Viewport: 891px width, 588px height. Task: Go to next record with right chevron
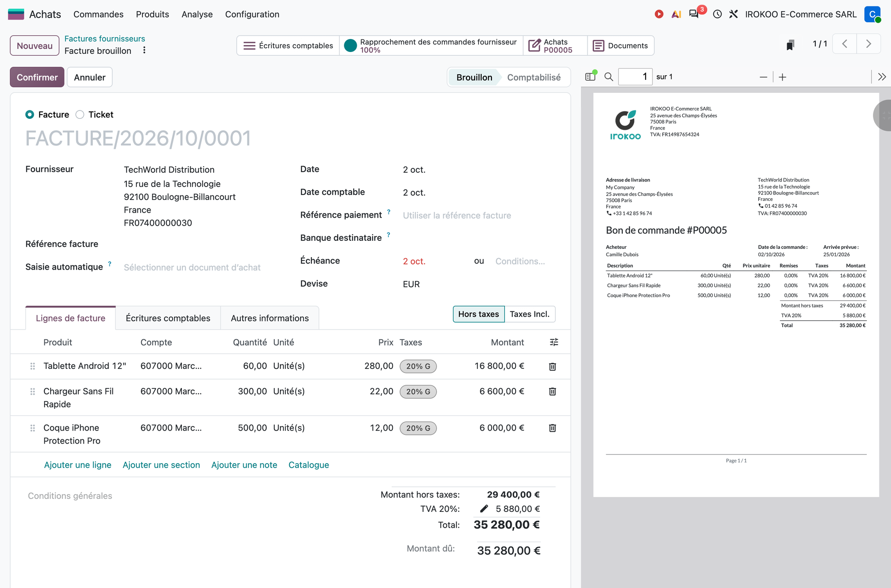(868, 44)
